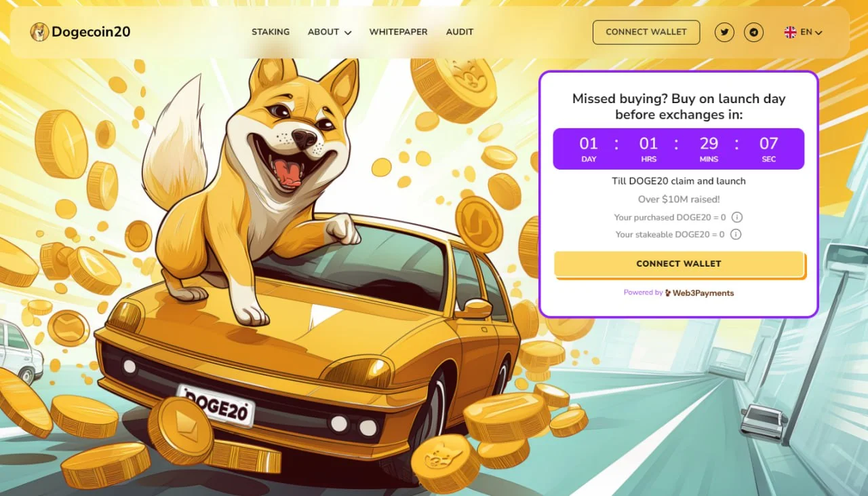Click header CONNECT WALLET button
The width and height of the screenshot is (868, 496).
pos(646,32)
